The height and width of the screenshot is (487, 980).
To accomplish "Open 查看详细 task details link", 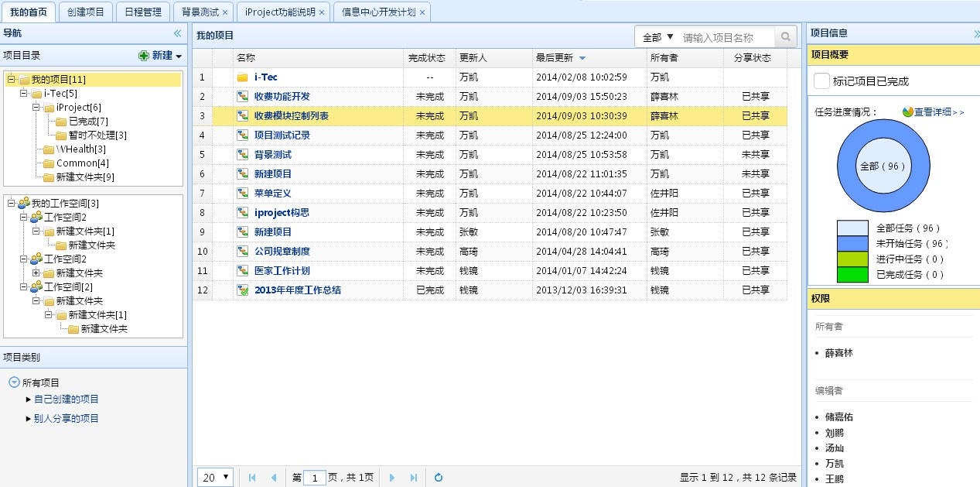I will tap(939, 111).
